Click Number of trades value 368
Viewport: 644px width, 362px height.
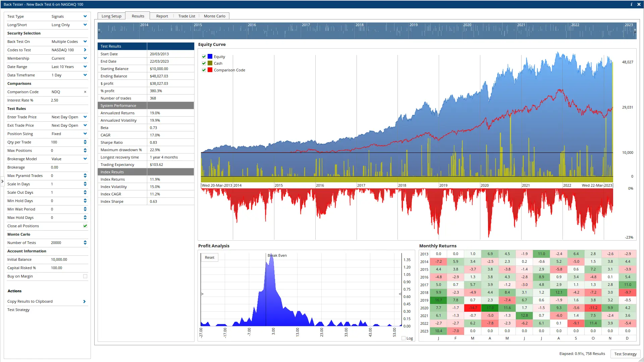click(153, 98)
